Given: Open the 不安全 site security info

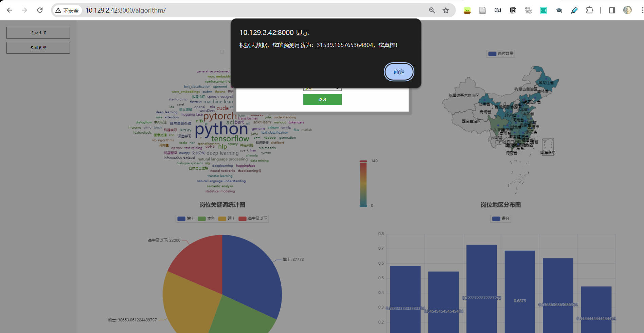Looking at the screenshot, I should tap(67, 10).
